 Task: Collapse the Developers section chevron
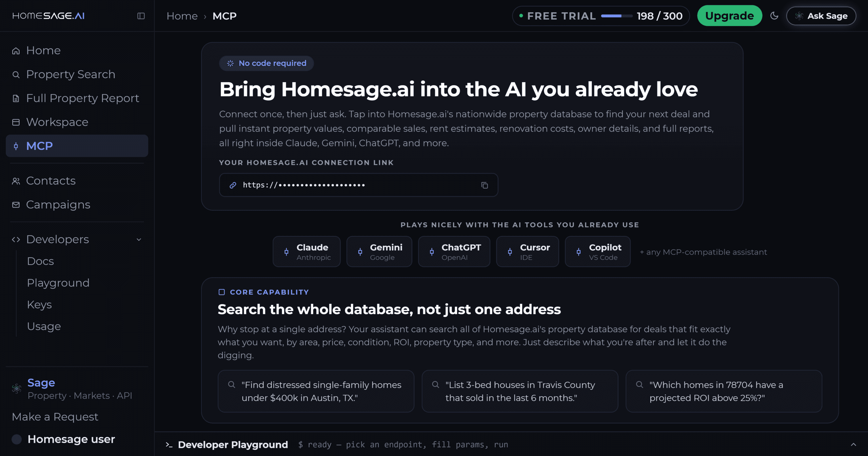pos(139,240)
